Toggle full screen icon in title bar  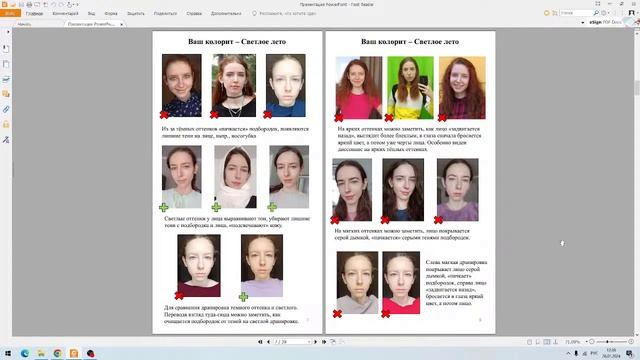598,4
